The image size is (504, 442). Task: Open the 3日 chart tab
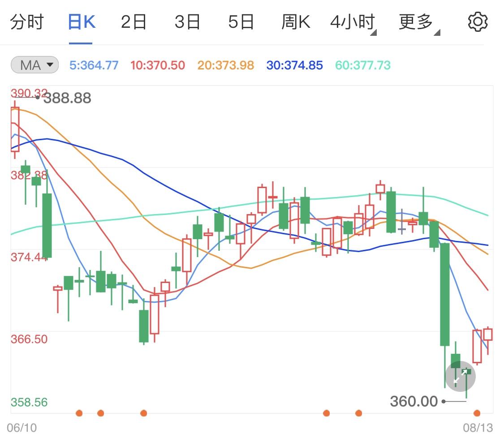[187, 22]
